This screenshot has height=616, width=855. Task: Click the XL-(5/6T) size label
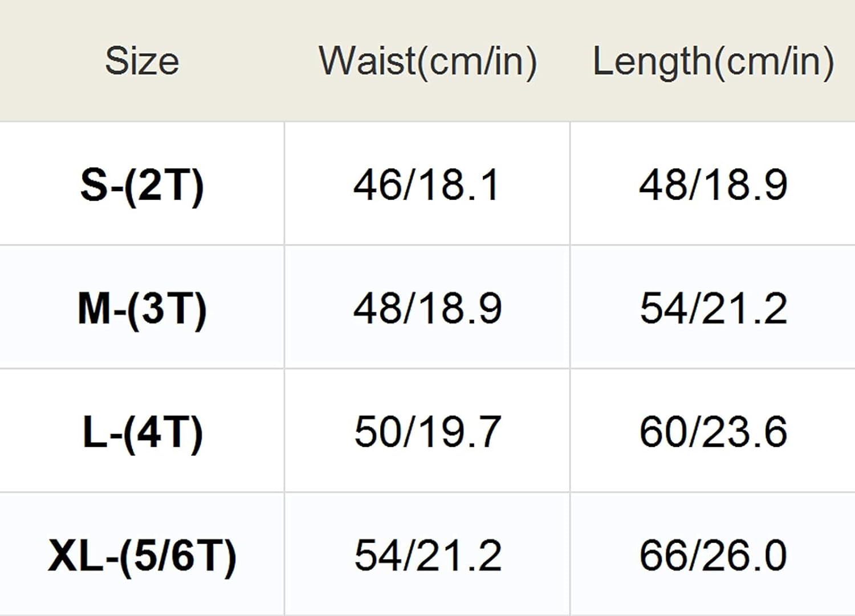pos(142,556)
